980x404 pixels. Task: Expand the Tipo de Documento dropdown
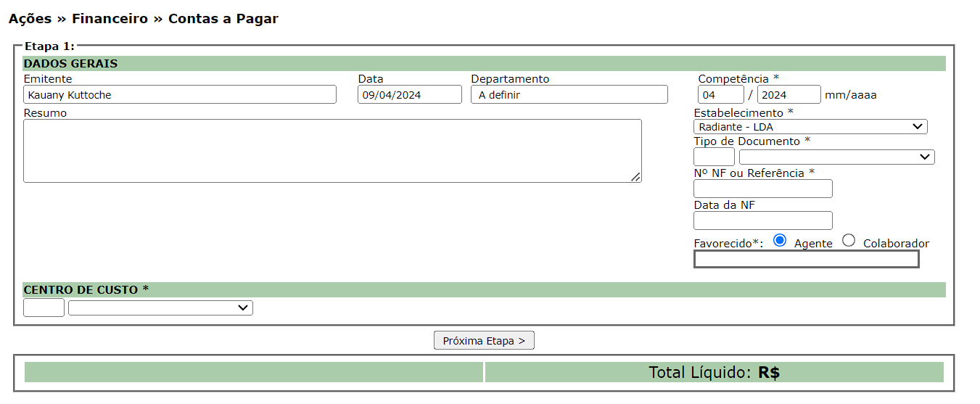pos(836,157)
